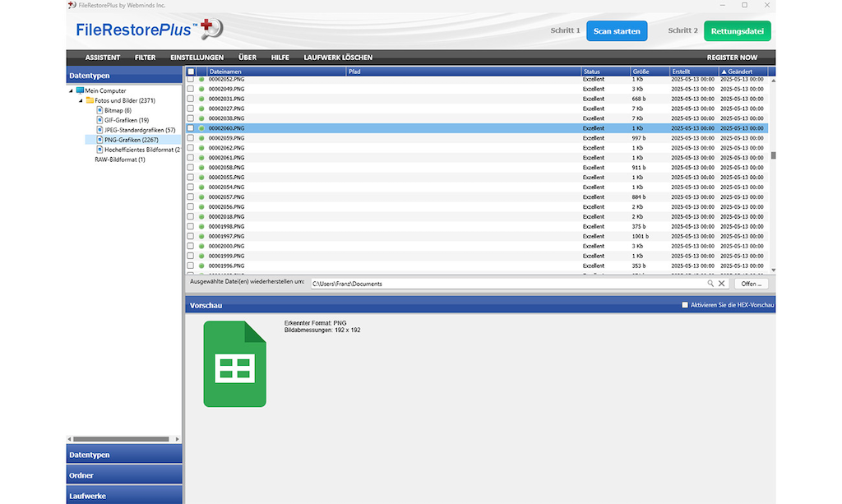The image size is (842, 504).
Task: Check the box for 00002057.PNG
Action: (x=191, y=197)
